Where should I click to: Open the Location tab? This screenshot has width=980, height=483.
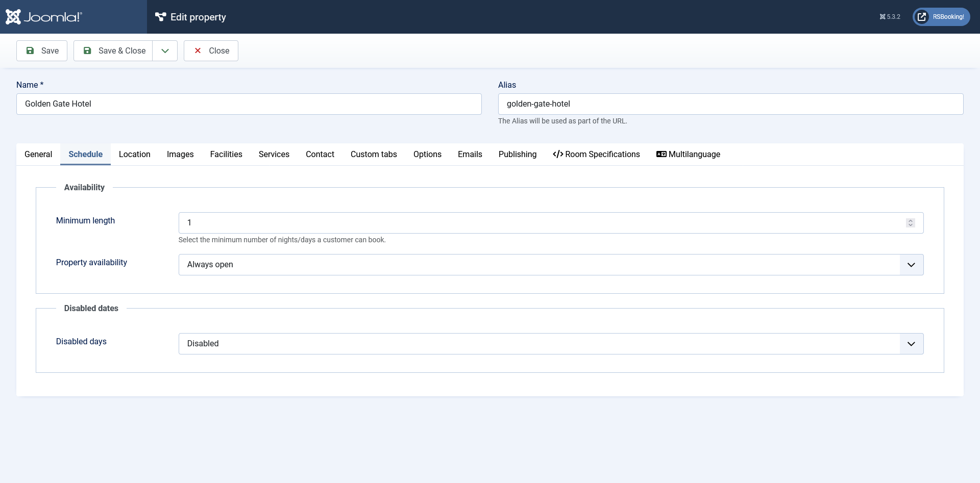pyautogui.click(x=135, y=154)
